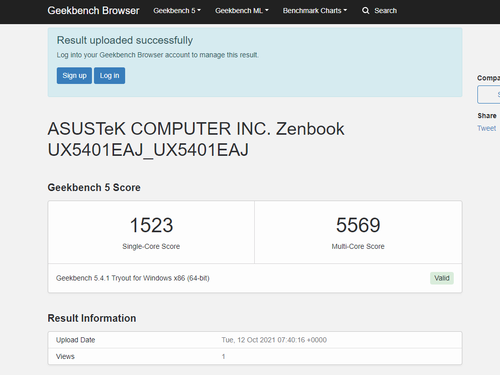Click the Single-Core Score label

[x=151, y=246]
